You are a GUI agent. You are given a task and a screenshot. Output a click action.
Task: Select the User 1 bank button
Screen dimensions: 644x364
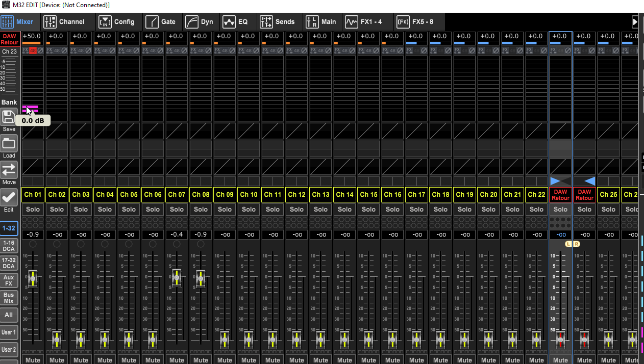coord(9,332)
